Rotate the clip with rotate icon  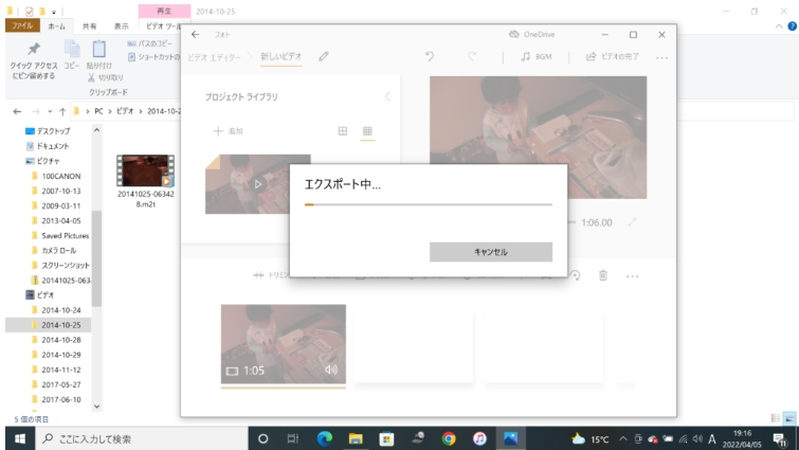tap(575, 276)
